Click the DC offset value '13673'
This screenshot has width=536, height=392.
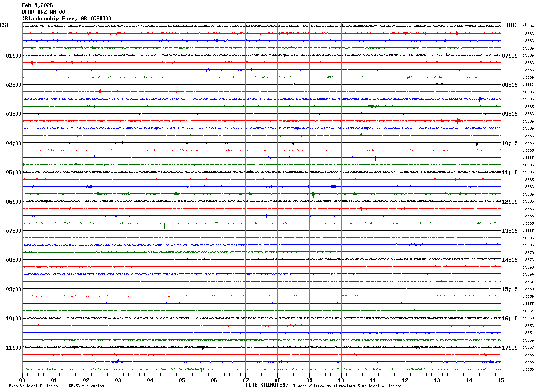coord(528,260)
